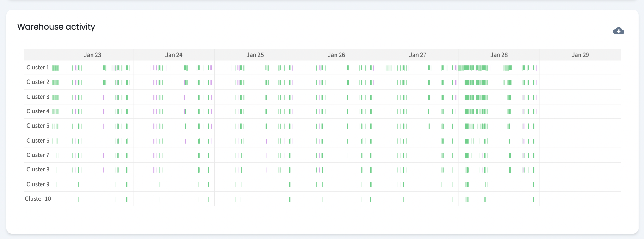Click the Cluster 1 row label
The height and width of the screenshot is (239, 644).
point(38,68)
